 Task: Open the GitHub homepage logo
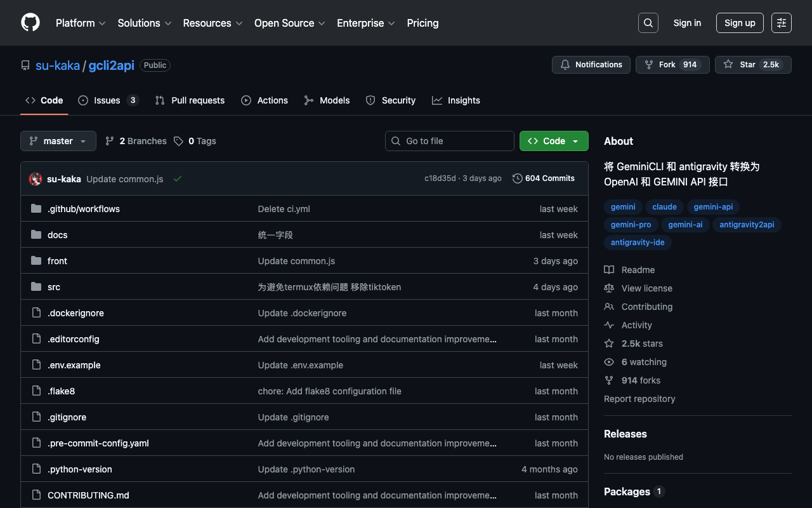(30, 23)
